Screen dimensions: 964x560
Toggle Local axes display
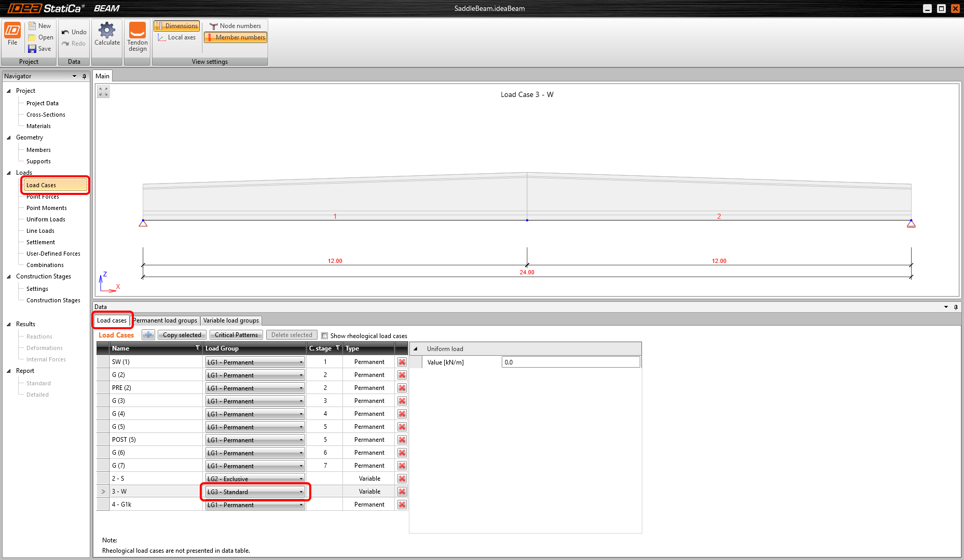[176, 37]
